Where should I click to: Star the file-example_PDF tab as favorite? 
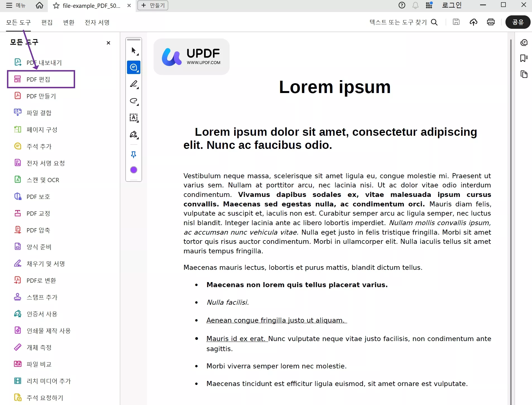point(56,6)
